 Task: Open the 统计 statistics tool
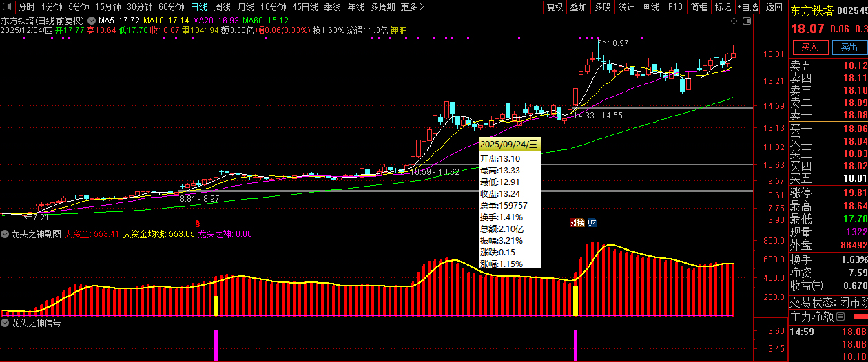[626, 7]
